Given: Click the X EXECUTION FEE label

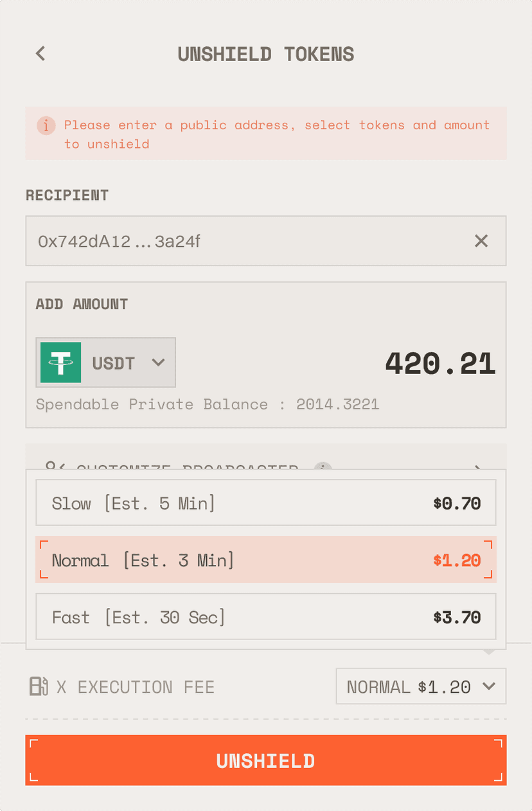Looking at the screenshot, I should pos(136,687).
